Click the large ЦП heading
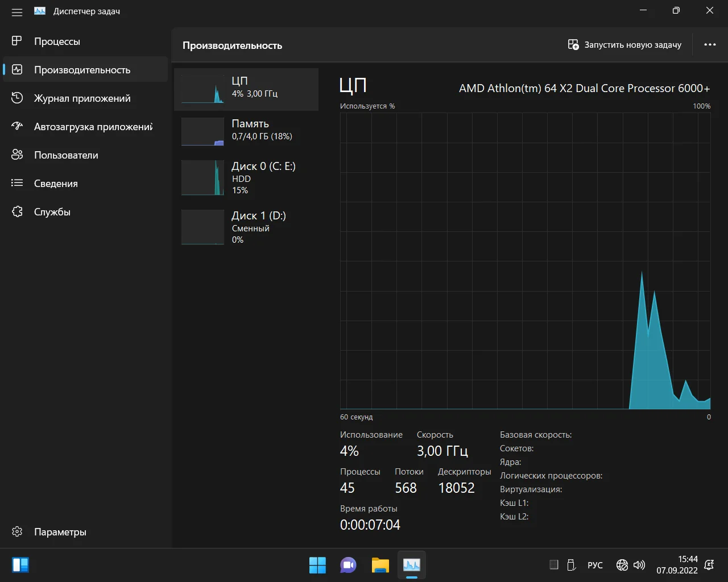This screenshot has width=728, height=582. [353, 86]
